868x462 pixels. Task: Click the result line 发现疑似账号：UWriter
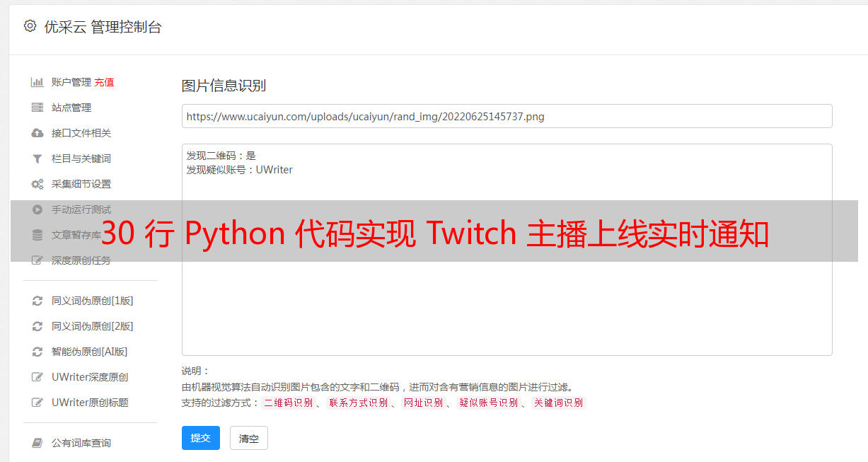(x=239, y=170)
